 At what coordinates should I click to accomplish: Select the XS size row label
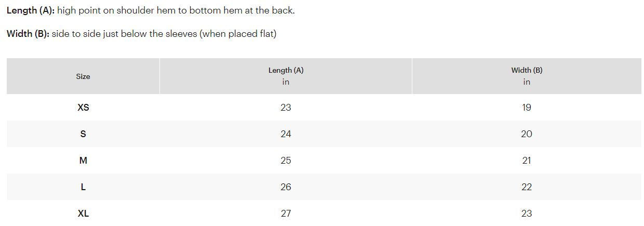click(83, 108)
